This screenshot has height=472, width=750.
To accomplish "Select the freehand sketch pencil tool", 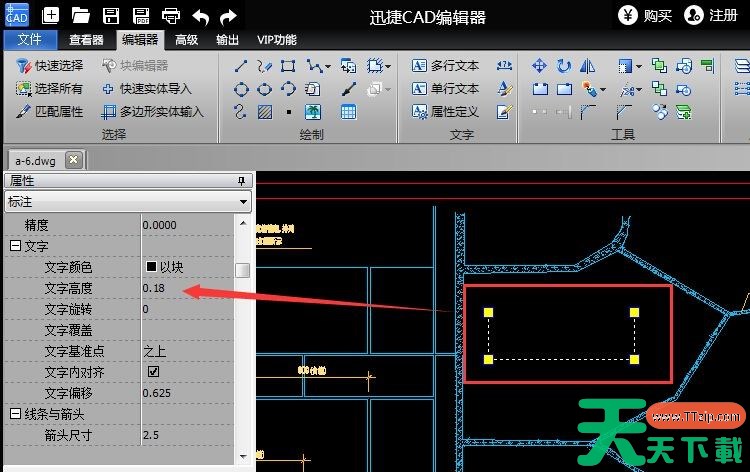I will click(x=264, y=66).
